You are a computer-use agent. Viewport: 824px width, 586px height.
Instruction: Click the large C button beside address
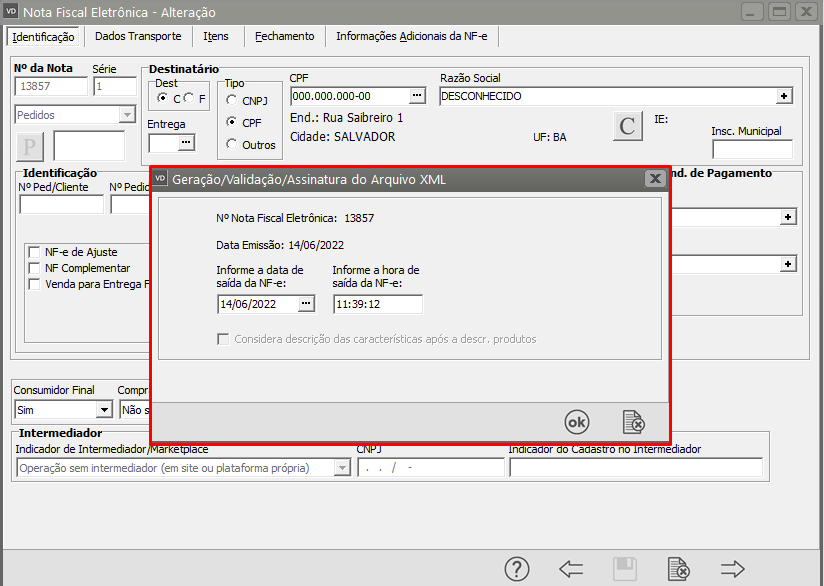coord(627,126)
